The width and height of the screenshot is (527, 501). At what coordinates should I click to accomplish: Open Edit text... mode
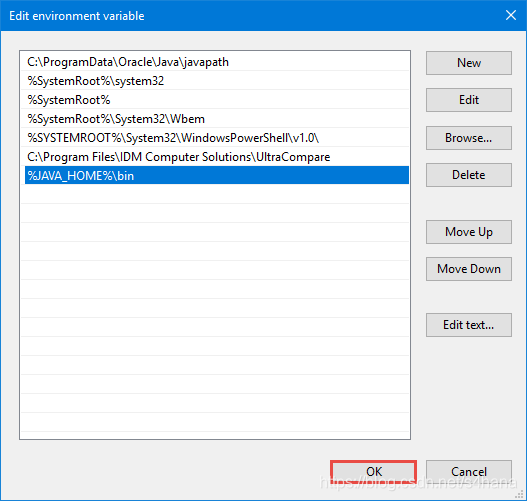pos(469,325)
